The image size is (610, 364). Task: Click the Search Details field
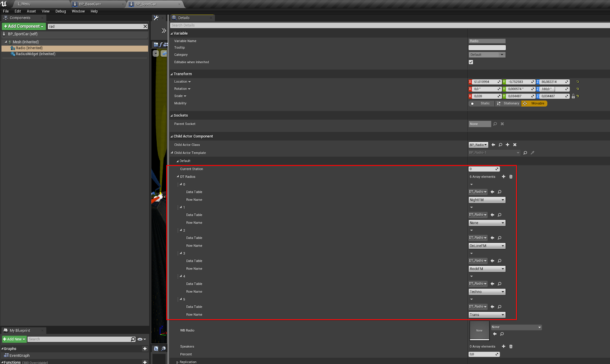pyautogui.click(x=389, y=25)
